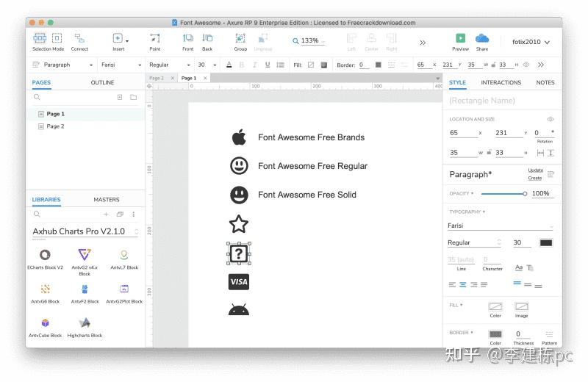Click the text color icon in toolbar
Image resolution: width=588 pixels, height=382 pixels.
229,65
